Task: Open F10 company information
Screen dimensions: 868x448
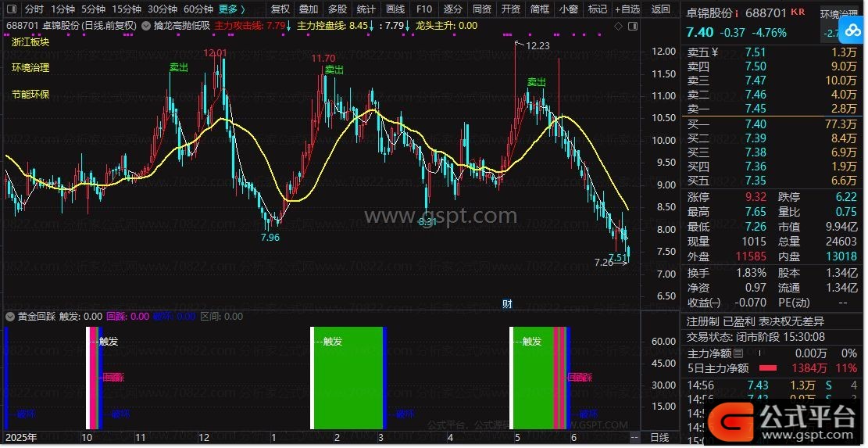Action: 424,9
